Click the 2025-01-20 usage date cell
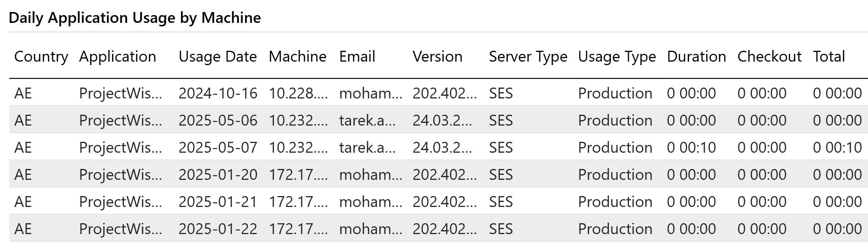 click(x=218, y=175)
